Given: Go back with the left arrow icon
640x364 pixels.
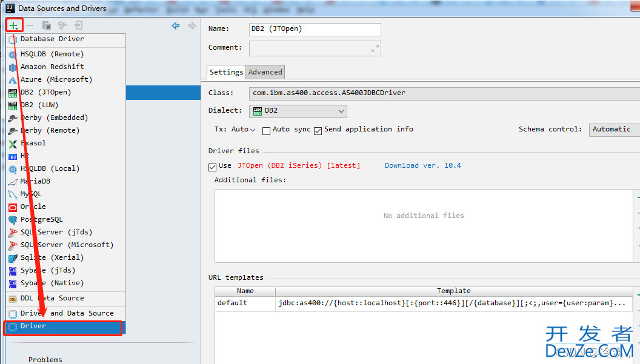Looking at the screenshot, I should pos(176,25).
